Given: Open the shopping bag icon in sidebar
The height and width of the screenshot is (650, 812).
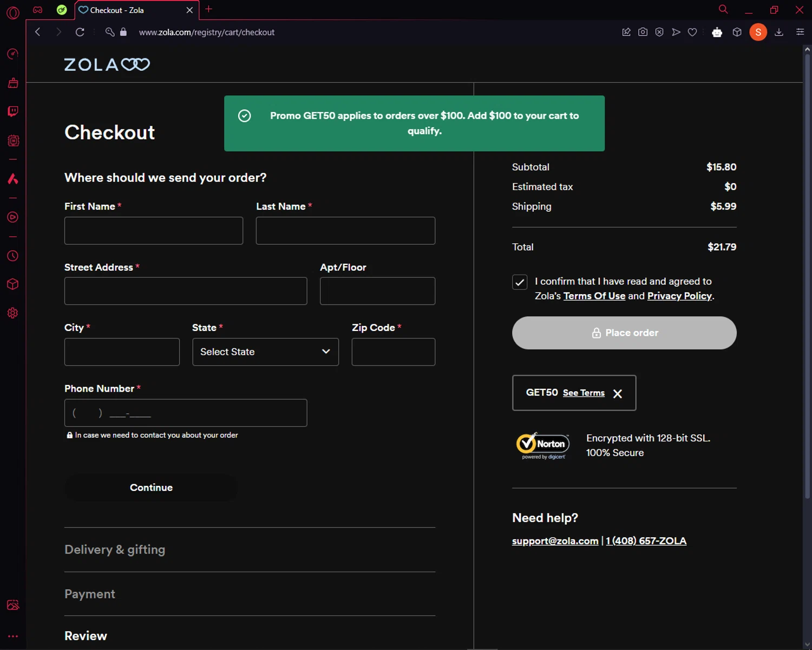Looking at the screenshot, I should 12,83.
